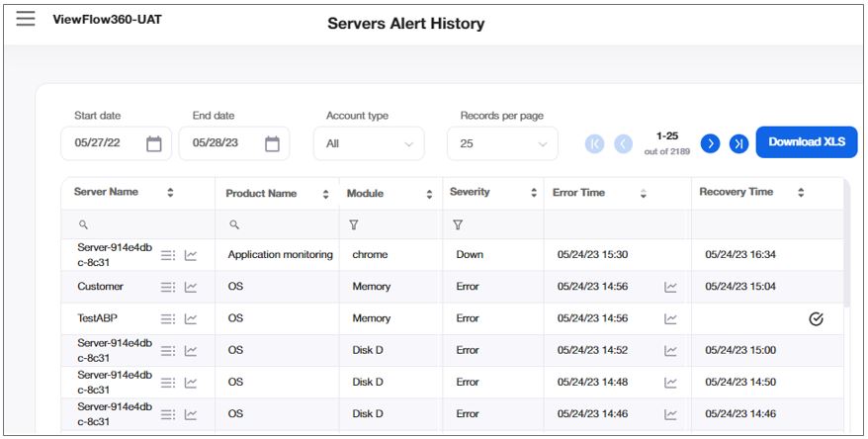Open the hamburger navigation menu

(x=26, y=19)
